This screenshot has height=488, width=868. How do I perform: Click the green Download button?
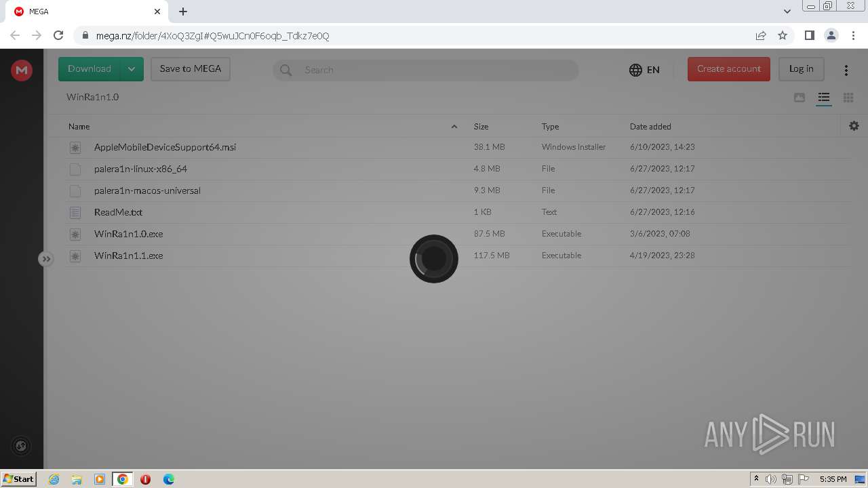point(89,69)
